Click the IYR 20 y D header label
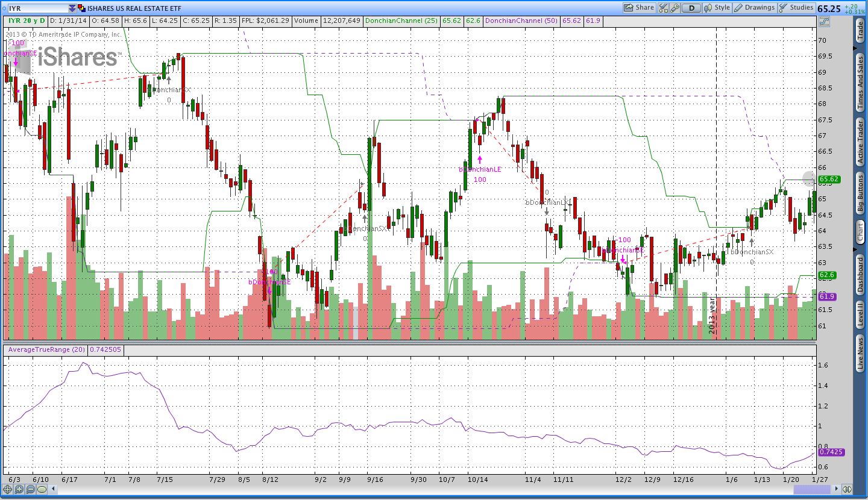 click(27, 21)
